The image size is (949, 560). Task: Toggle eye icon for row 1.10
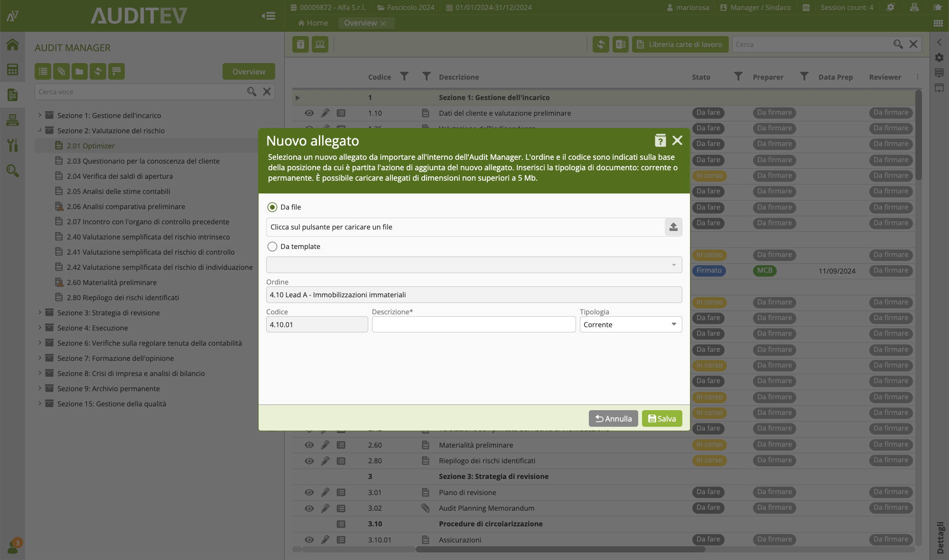tap(309, 113)
